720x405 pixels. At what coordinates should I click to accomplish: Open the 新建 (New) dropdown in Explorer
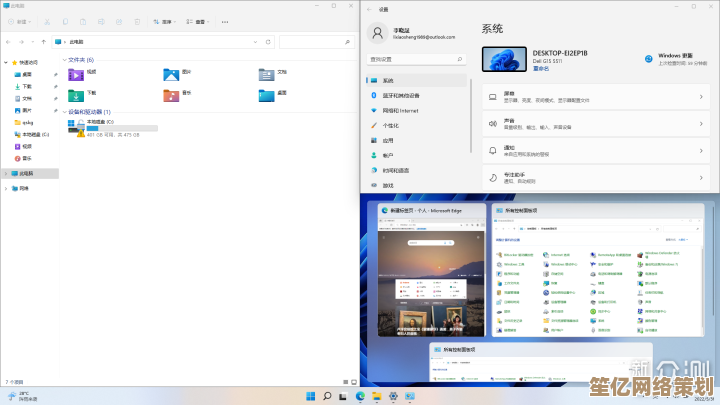click(20, 20)
